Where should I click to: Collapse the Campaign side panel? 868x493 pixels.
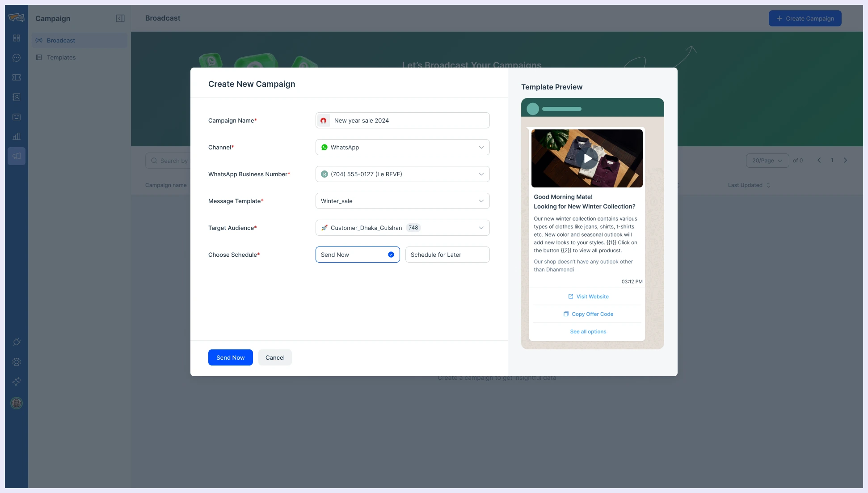click(x=120, y=18)
